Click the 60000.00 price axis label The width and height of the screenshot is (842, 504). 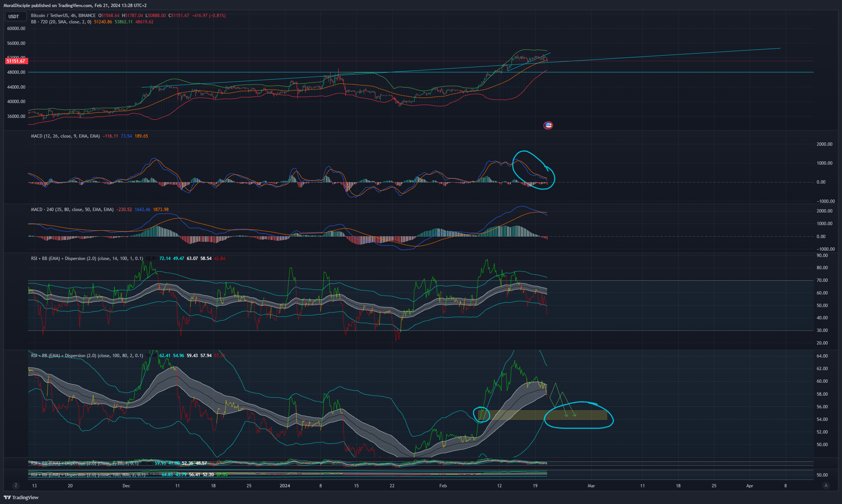[16, 29]
